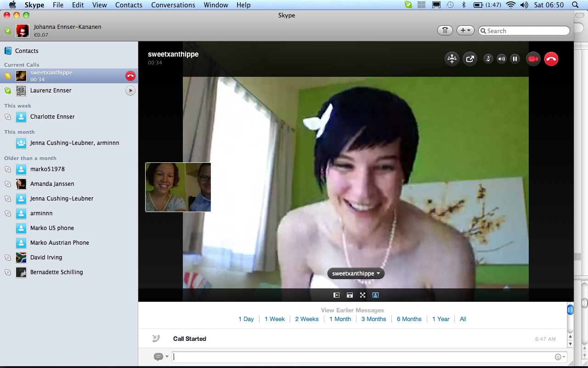Open the Skype status icon in menu bar
The height and width of the screenshot is (368, 588).
pyautogui.click(x=408, y=5)
